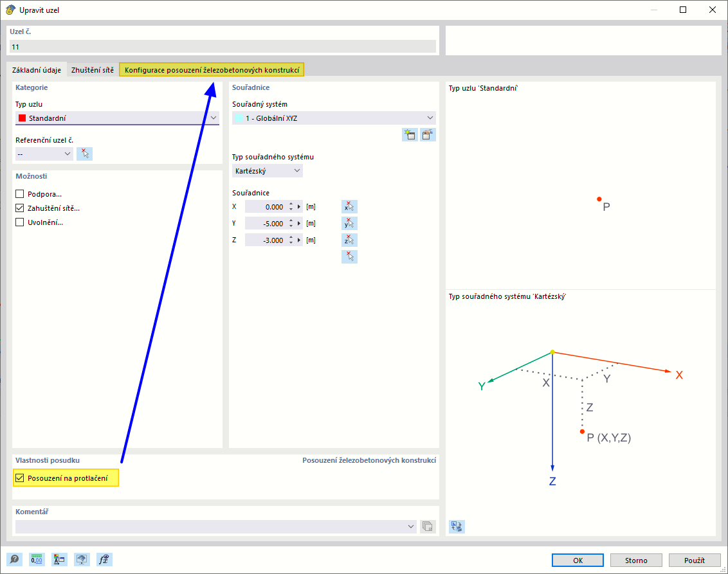Open comment library icon next to Komentář

pyautogui.click(x=428, y=526)
